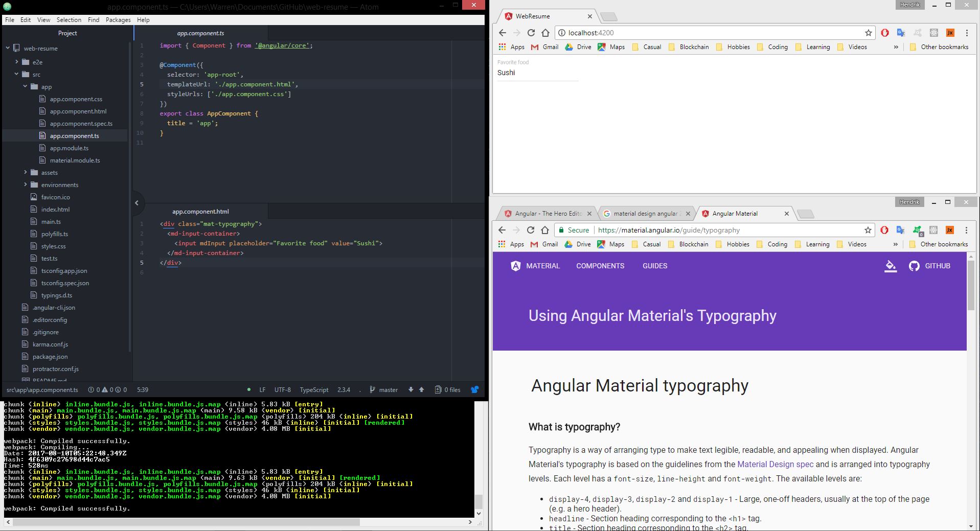The image size is (980, 531).
Task: Open the Selection menu in Atom
Action: [x=69, y=19]
